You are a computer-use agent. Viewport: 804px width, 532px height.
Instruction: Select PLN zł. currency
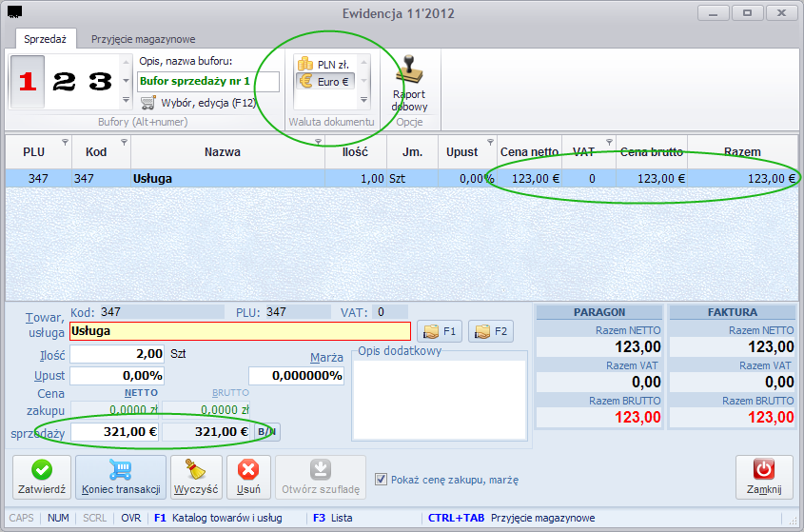[x=324, y=65]
